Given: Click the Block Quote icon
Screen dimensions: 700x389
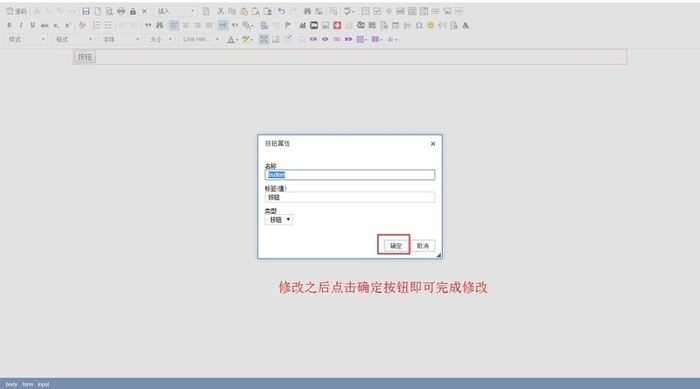Looking at the screenshot, I should (x=148, y=25).
